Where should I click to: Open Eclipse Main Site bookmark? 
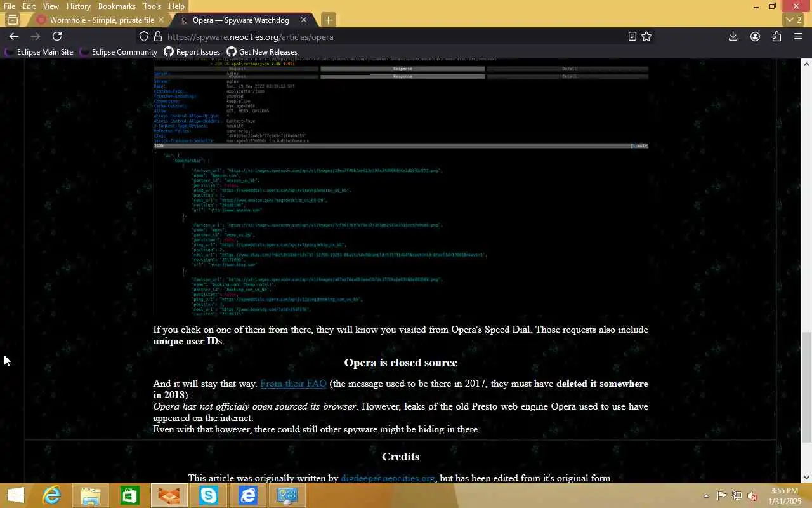pyautogui.click(x=39, y=52)
